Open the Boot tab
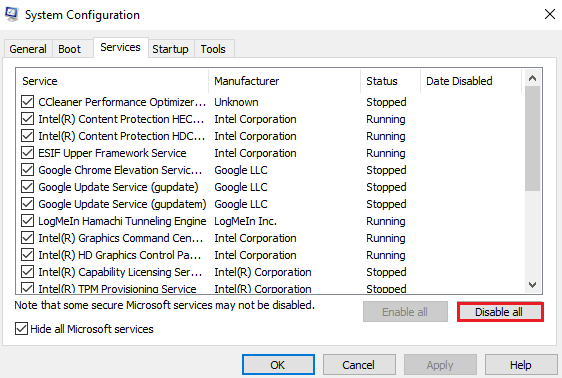Viewport: 562px width, 378px height. (70, 49)
